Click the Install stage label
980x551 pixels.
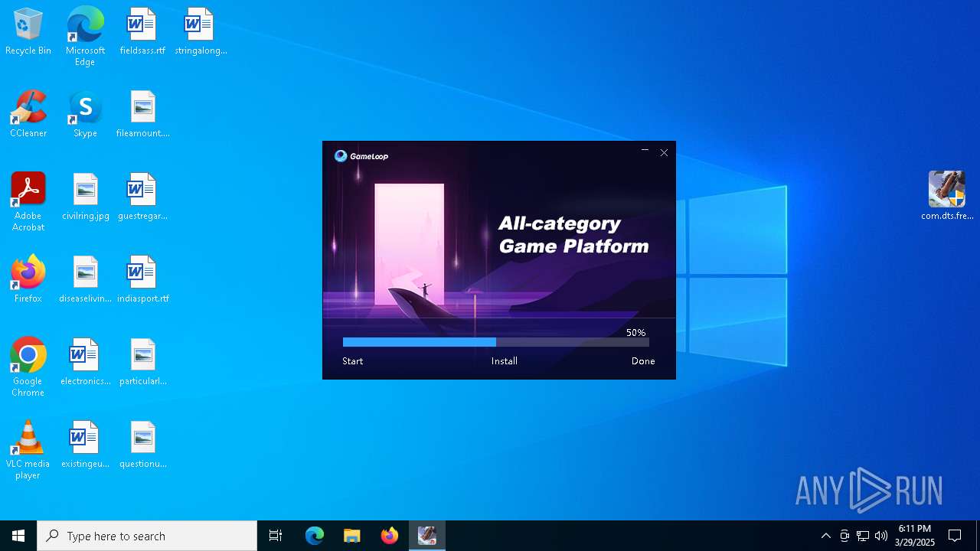505,361
